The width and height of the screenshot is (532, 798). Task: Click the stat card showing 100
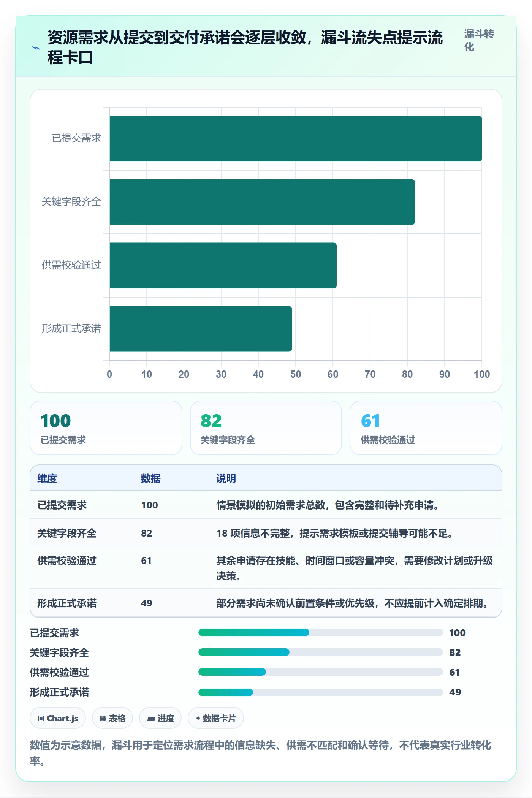(106, 428)
